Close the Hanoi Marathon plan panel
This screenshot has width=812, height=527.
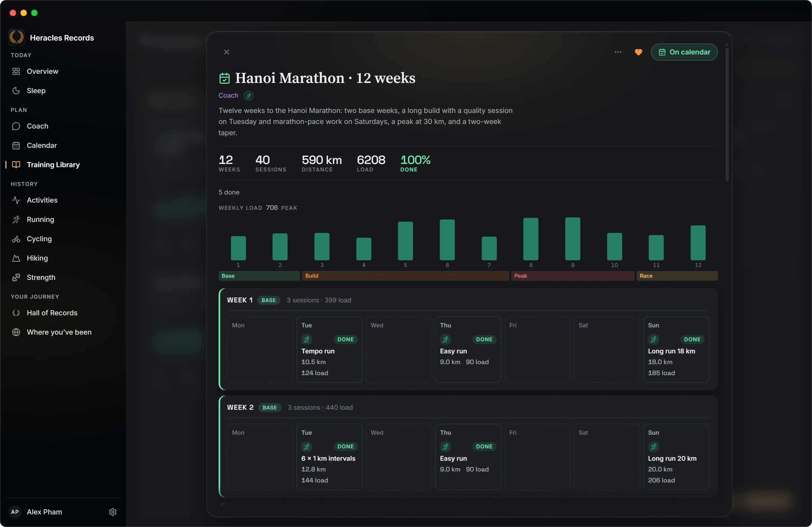click(227, 52)
